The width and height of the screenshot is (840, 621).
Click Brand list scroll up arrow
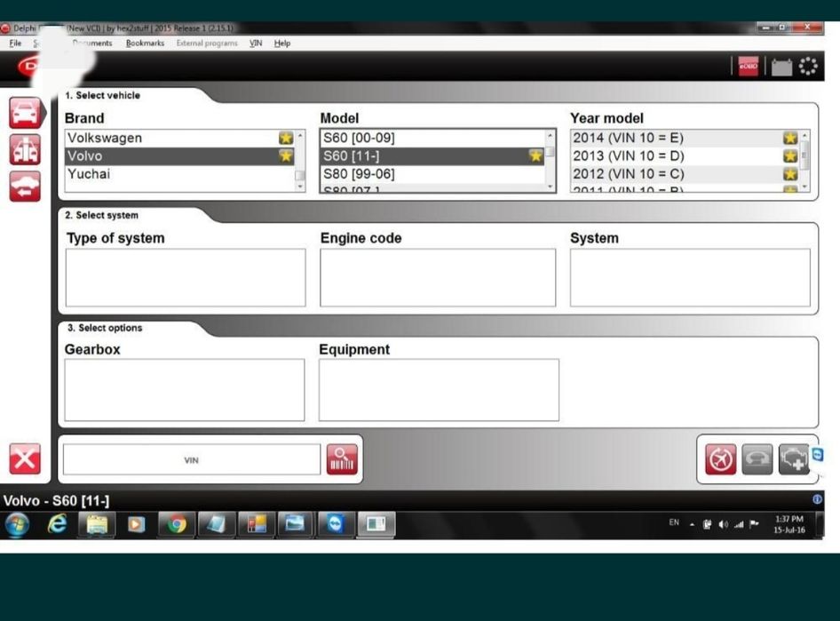(300, 135)
